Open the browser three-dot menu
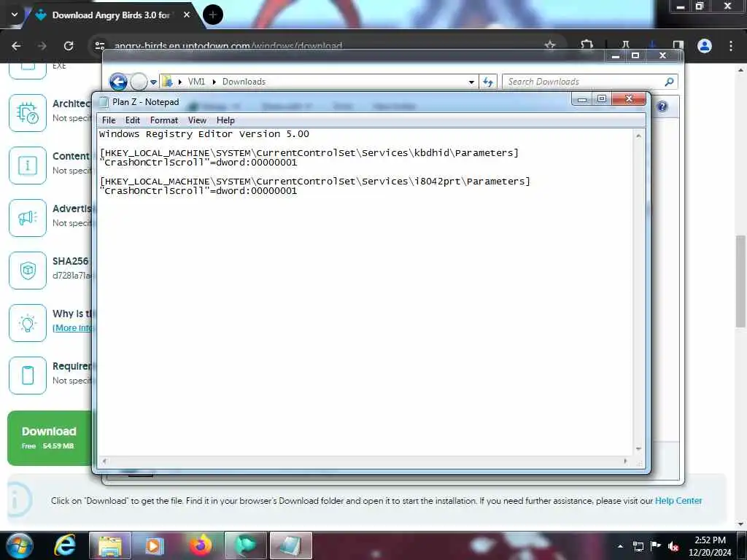 click(x=731, y=46)
